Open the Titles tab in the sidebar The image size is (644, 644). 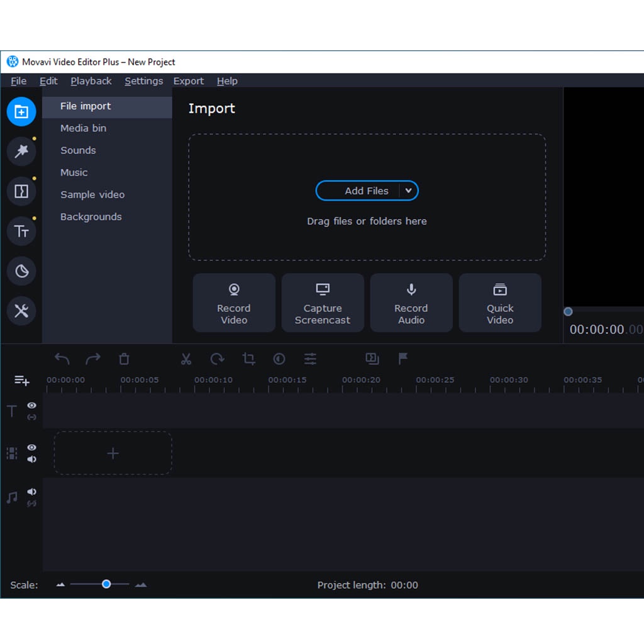coord(21,231)
